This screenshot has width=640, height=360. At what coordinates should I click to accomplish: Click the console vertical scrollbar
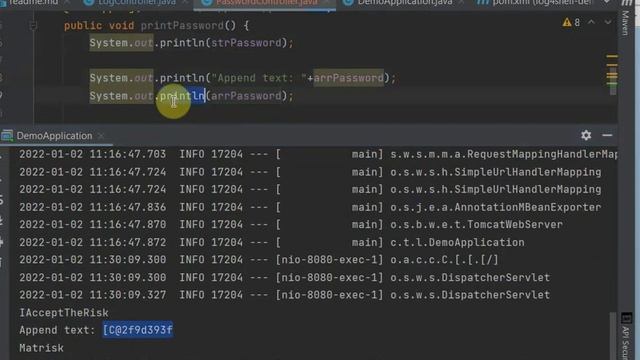pyautogui.click(x=612, y=335)
